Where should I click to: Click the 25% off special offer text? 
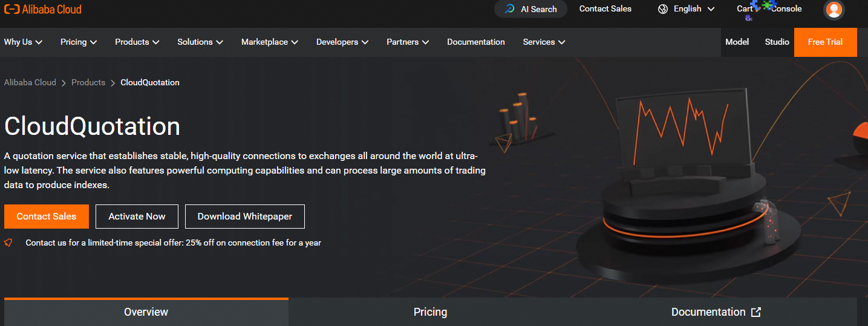(173, 243)
